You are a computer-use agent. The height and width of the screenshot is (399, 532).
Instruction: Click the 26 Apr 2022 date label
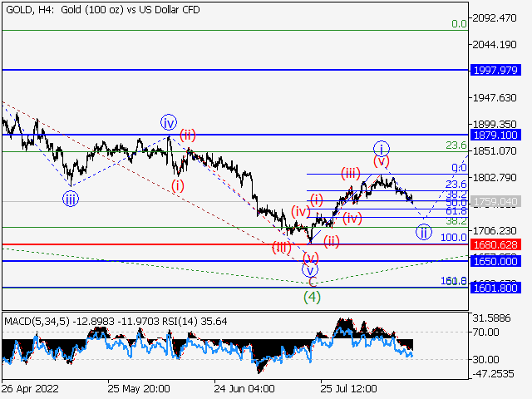[x=30, y=389]
